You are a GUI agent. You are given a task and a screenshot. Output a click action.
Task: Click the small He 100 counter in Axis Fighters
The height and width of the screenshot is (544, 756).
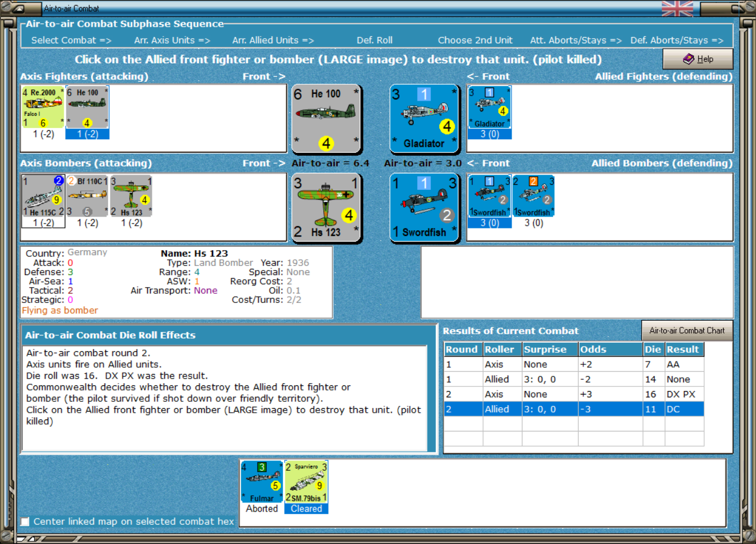click(x=87, y=107)
